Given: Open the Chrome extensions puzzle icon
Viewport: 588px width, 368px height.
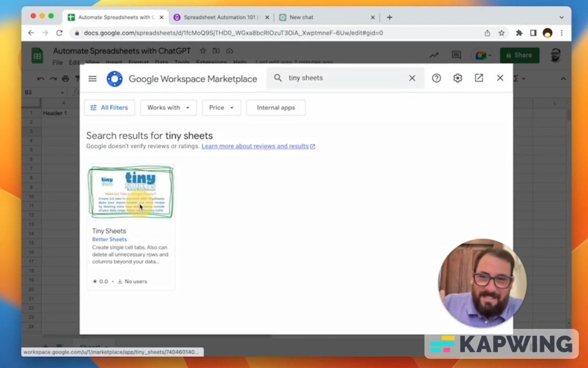Looking at the screenshot, I should pyautogui.click(x=520, y=33).
